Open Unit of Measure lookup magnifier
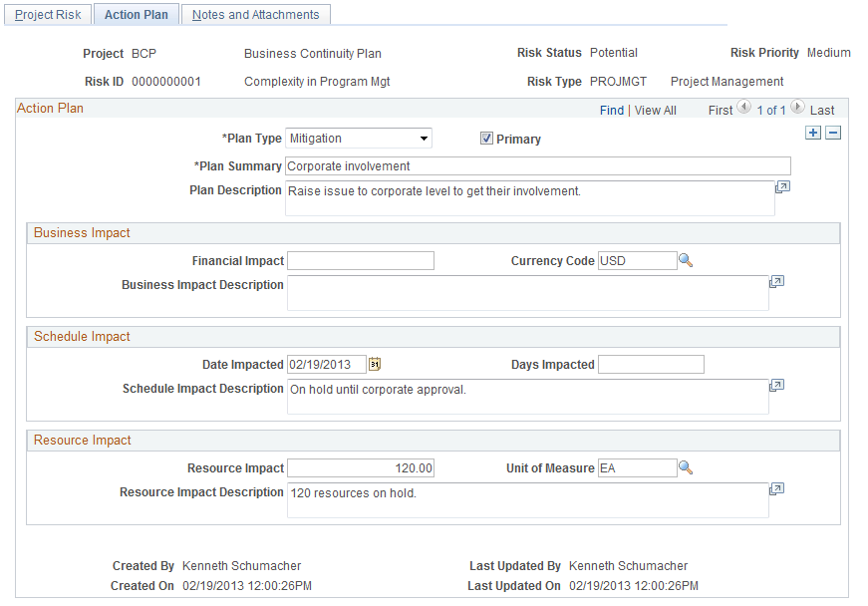Image resolution: width=868 pixels, height=606 pixels. (x=686, y=467)
